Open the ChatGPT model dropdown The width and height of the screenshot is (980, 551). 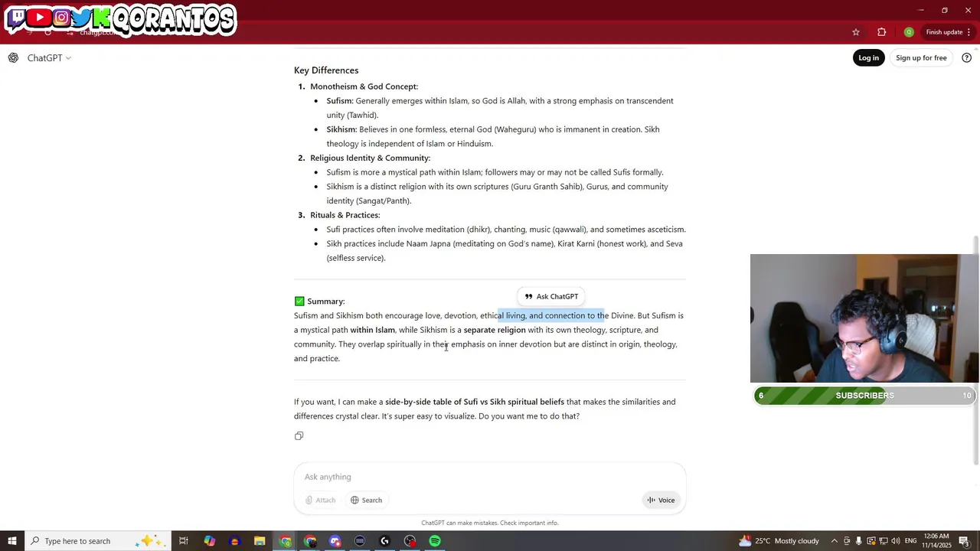(49, 58)
